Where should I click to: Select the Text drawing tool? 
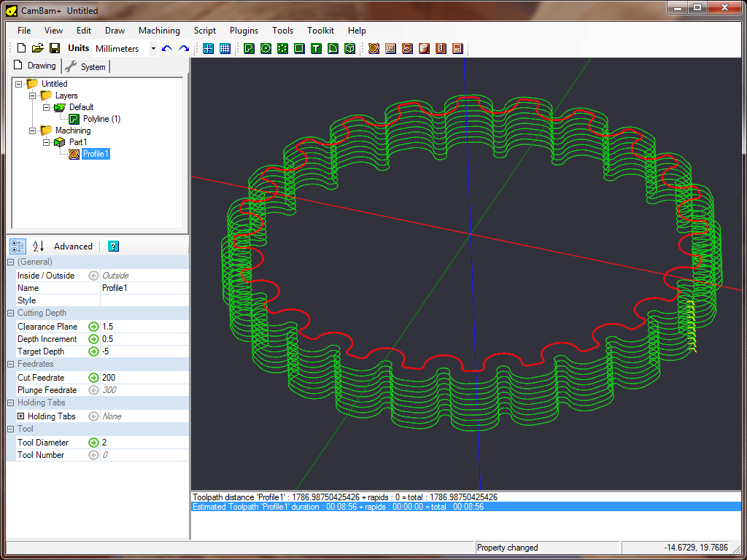tap(316, 48)
